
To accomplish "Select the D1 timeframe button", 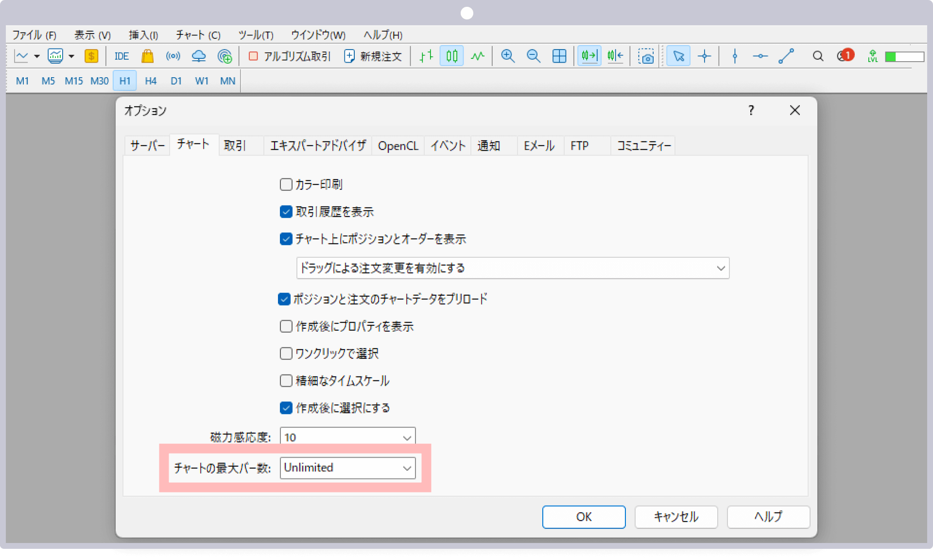I will pos(176,81).
